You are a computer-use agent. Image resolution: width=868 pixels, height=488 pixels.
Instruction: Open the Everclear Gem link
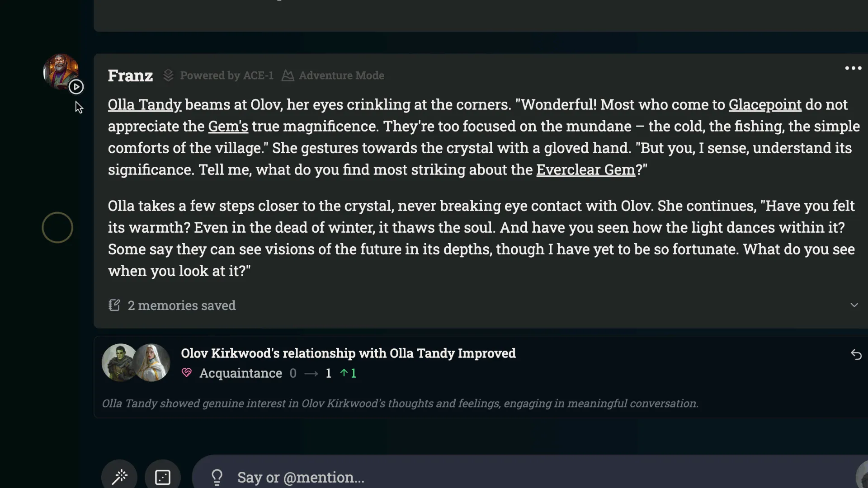click(586, 170)
